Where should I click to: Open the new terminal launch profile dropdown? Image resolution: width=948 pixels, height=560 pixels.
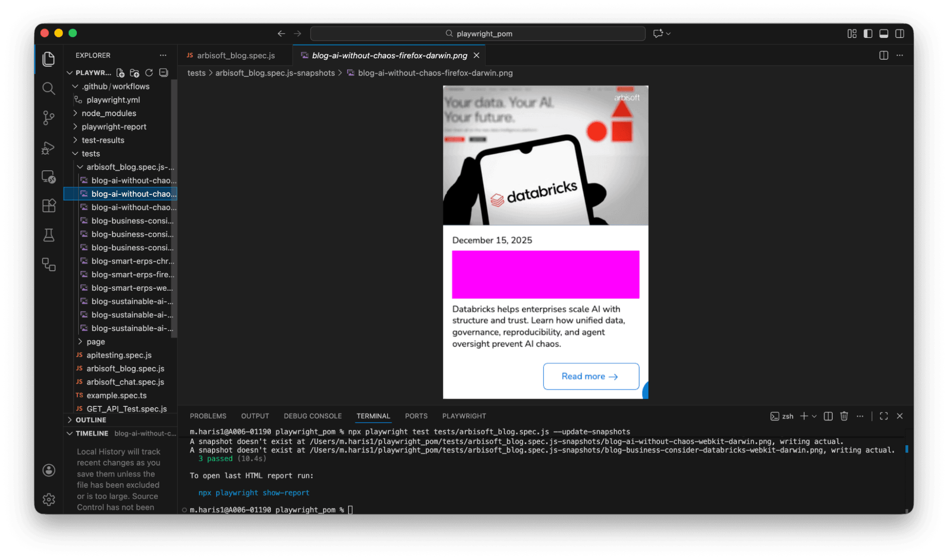click(x=814, y=416)
